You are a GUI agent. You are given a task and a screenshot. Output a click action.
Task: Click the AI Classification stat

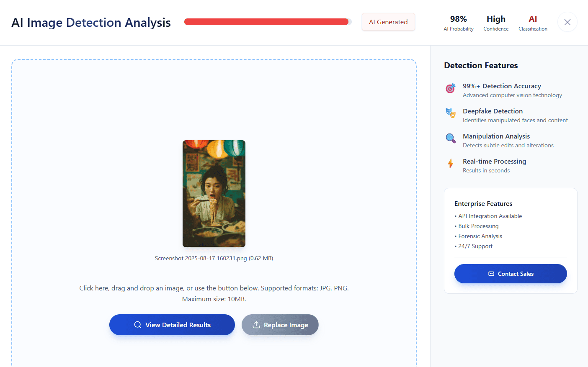(533, 23)
